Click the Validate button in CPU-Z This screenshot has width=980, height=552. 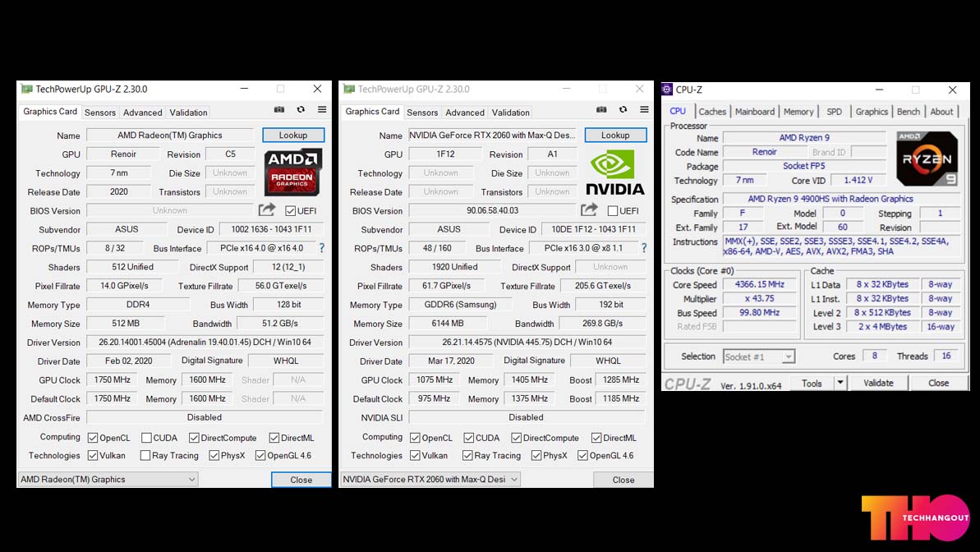[878, 383]
